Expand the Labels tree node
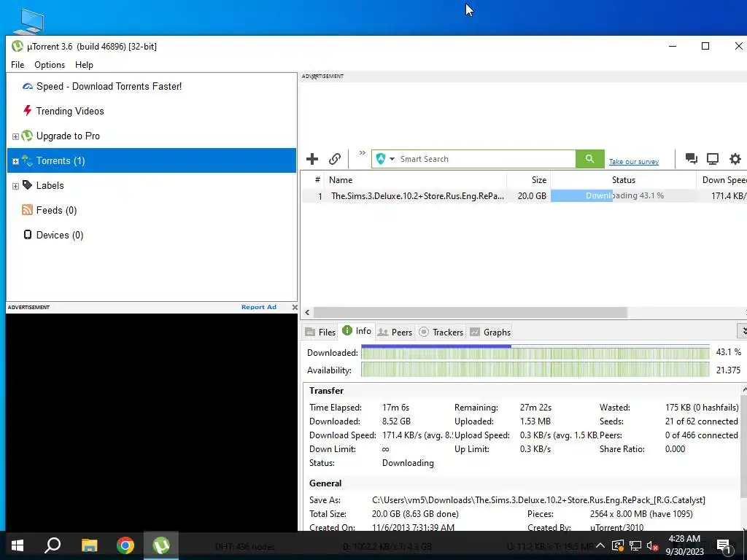 pyautogui.click(x=15, y=186)
